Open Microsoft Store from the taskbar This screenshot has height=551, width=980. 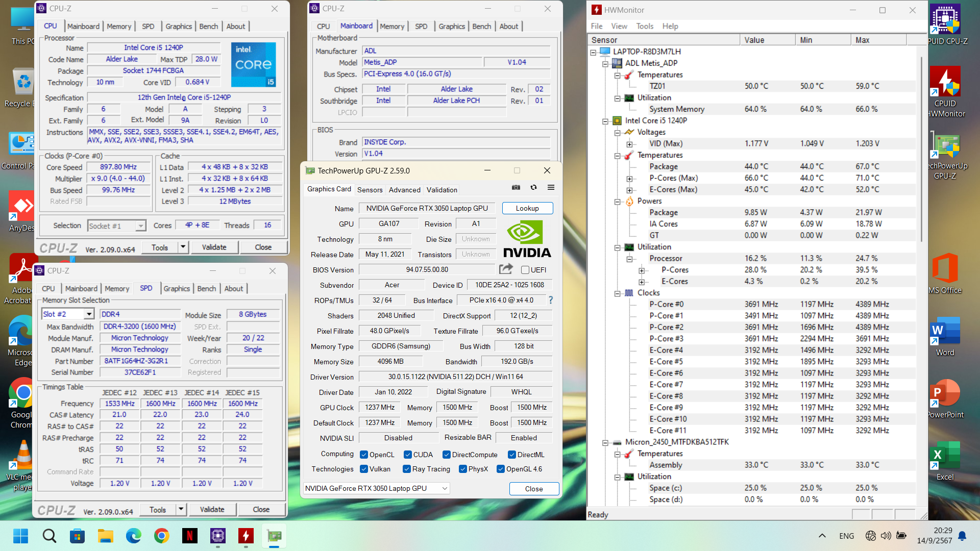point(78,536)
